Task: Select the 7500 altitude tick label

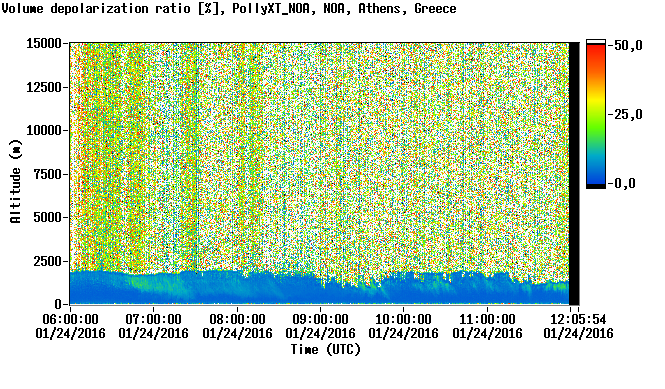Action: point(47,174)
